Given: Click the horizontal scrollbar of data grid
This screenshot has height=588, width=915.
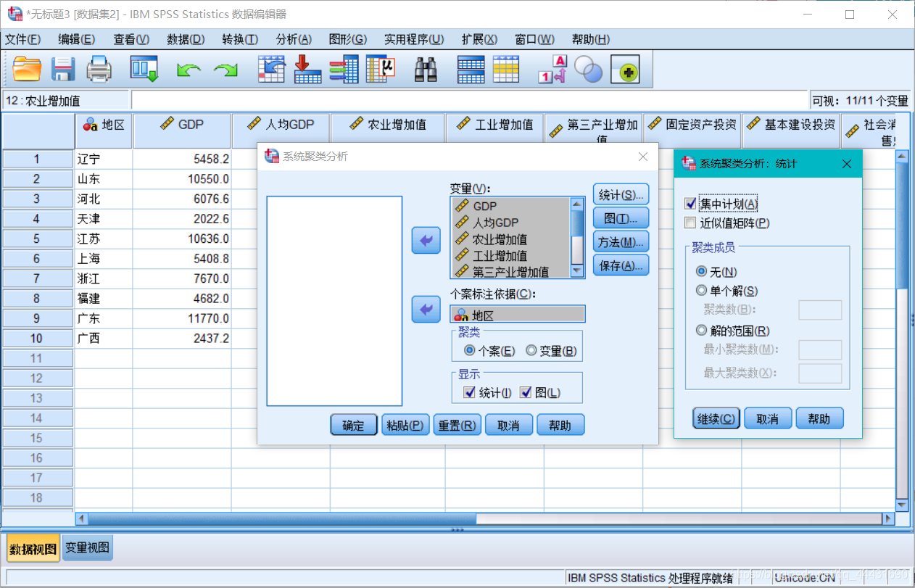Looking at the screenshot, I should coord(282,518).
